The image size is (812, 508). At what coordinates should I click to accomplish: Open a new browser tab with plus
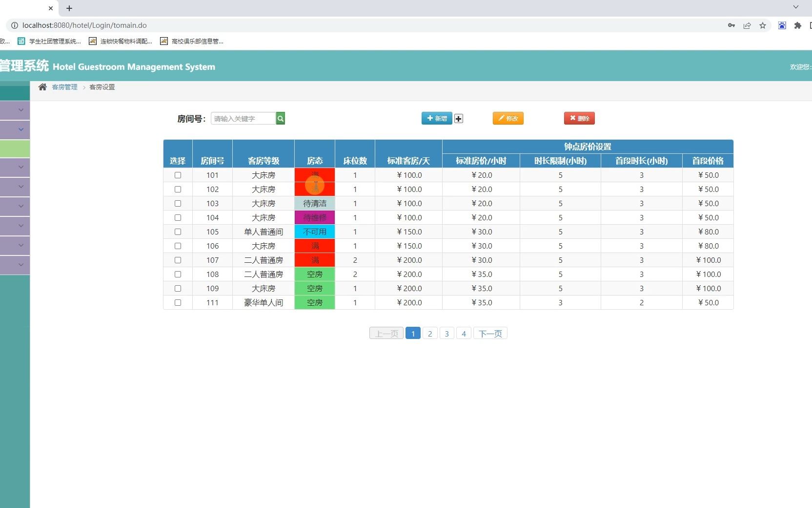69,8
